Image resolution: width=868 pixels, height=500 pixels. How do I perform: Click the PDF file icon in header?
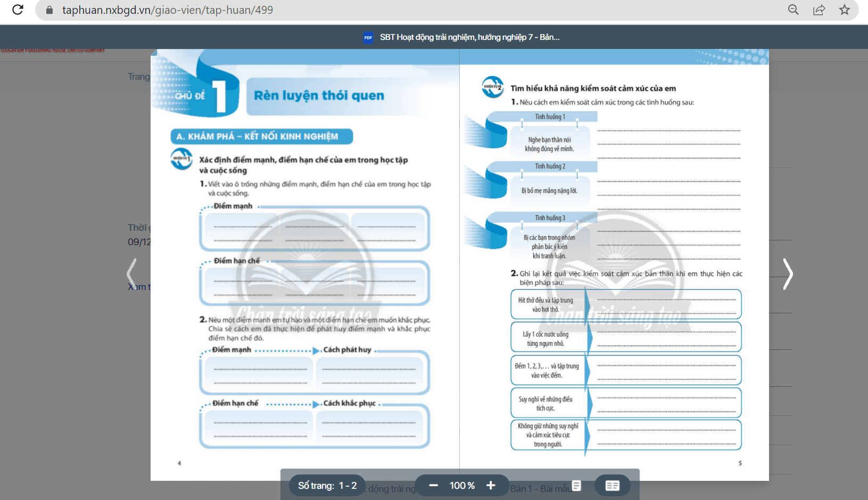(368, 37)
